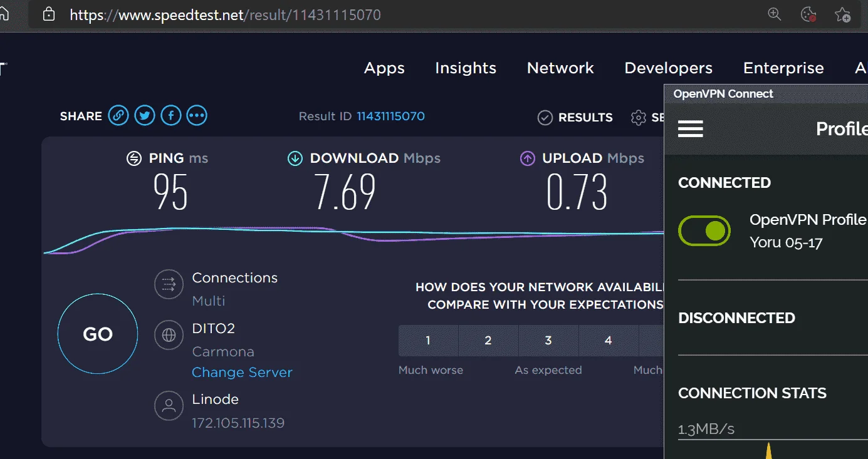
Task: Click the download speed value 7.69
Action: pos(345,192)
